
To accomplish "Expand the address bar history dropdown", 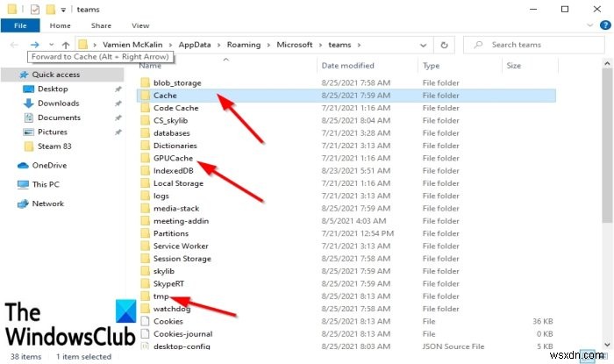I will pos(423,46).
